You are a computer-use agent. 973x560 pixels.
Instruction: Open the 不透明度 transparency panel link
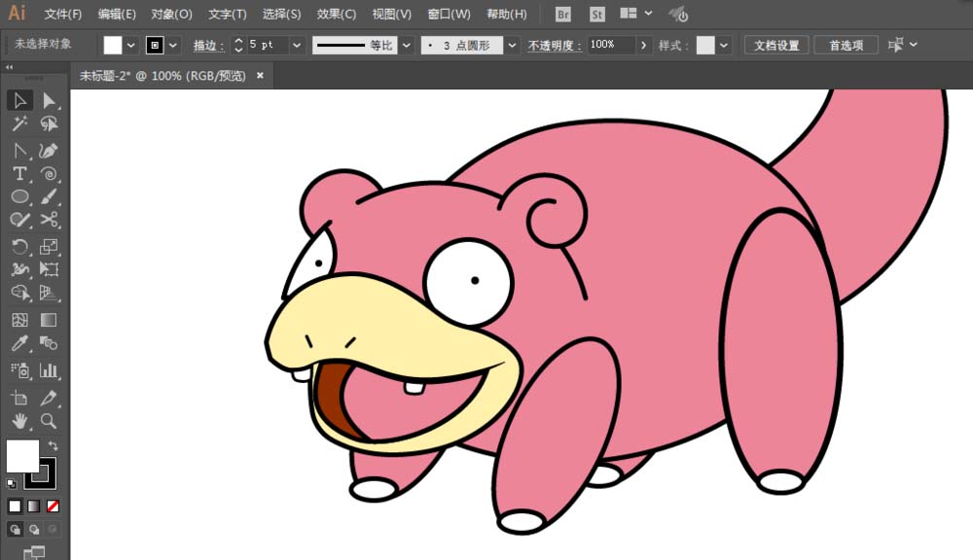pyautogui.click(x=555, y=46)
